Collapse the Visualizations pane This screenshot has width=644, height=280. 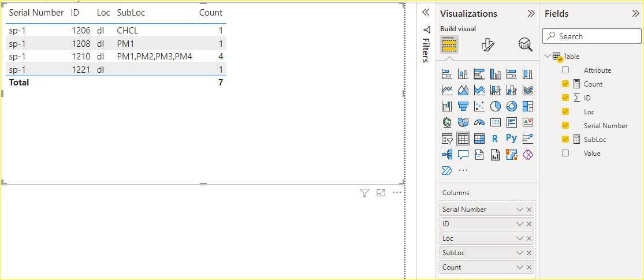[531, 13]
